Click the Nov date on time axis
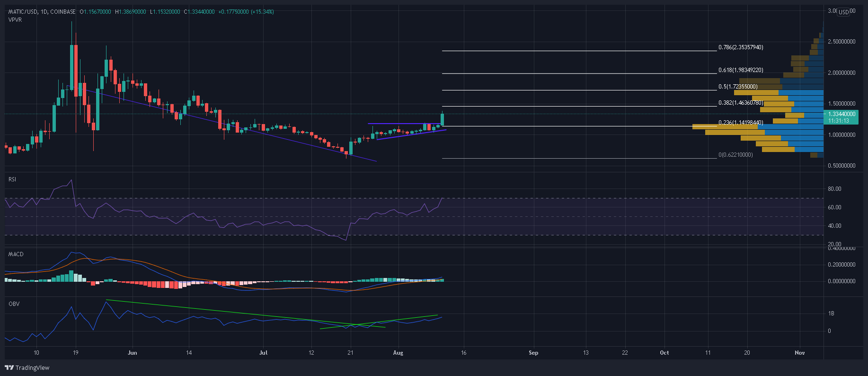 coord(800,353)
